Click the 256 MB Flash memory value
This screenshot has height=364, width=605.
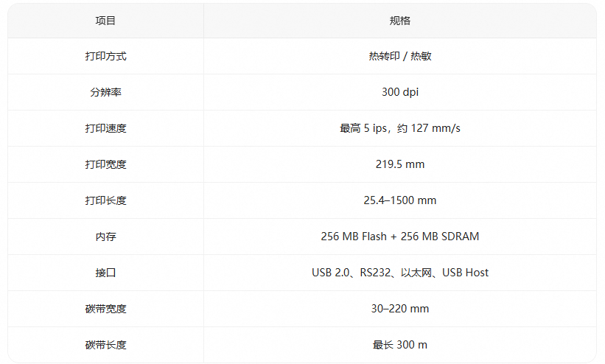coord(399,237)
